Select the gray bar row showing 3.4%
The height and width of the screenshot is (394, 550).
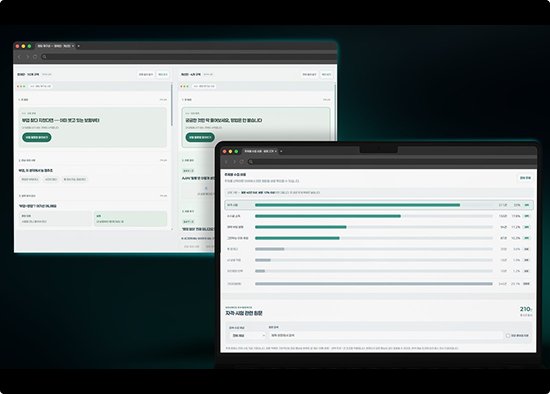click(x=379, y=249)
